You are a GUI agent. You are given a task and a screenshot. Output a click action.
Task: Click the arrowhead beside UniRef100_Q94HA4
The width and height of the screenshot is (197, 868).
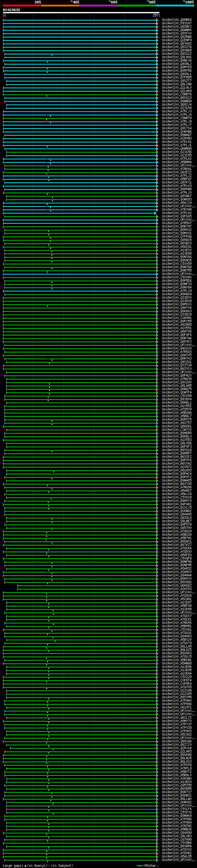pos(157,575)
